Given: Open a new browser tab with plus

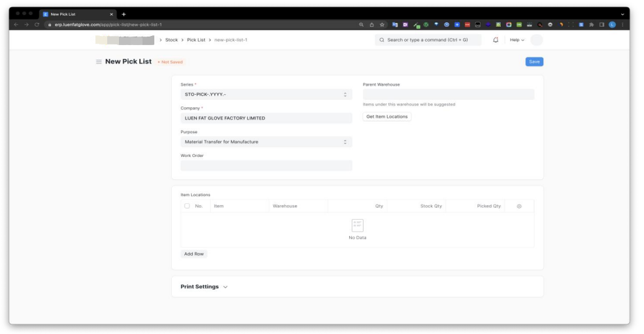Looking at the screenshot, I should (124, 14).
